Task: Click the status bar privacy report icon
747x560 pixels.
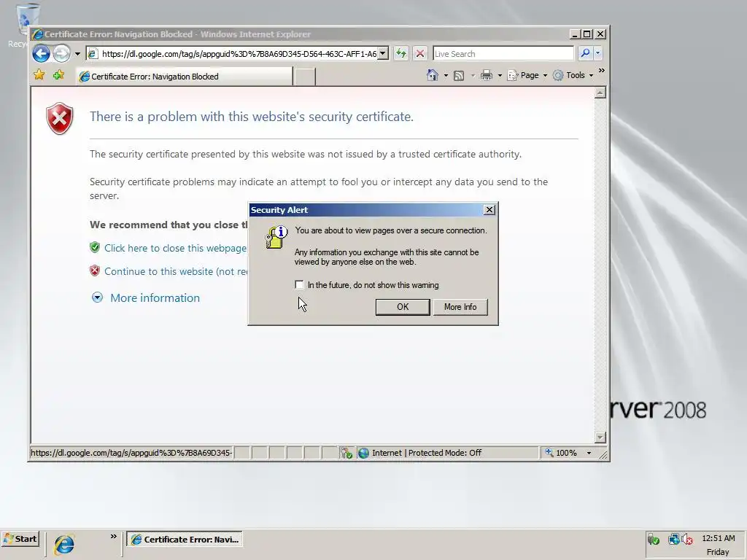Action: [347, 453]
